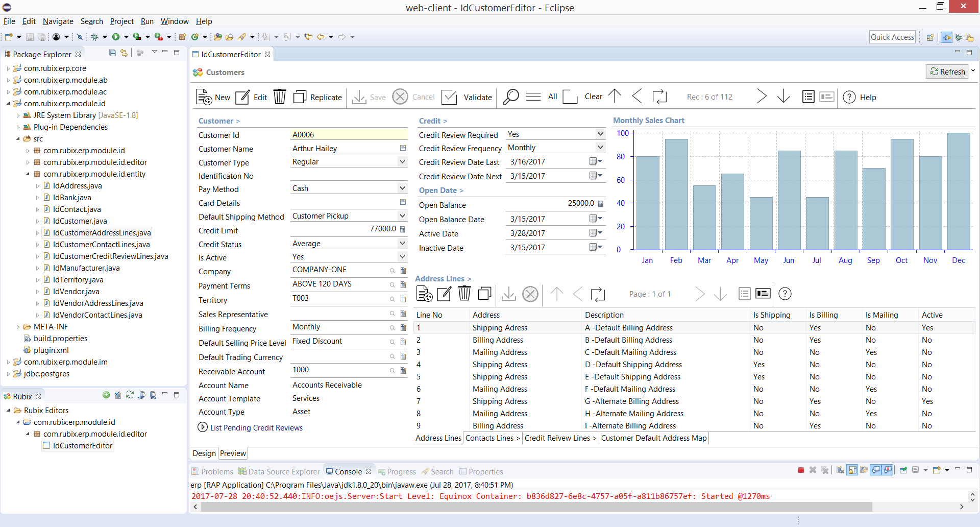Select IdCustomer.java in Package Explorer
This screenshot has height=527, width=980.
(x=80, y=221)
